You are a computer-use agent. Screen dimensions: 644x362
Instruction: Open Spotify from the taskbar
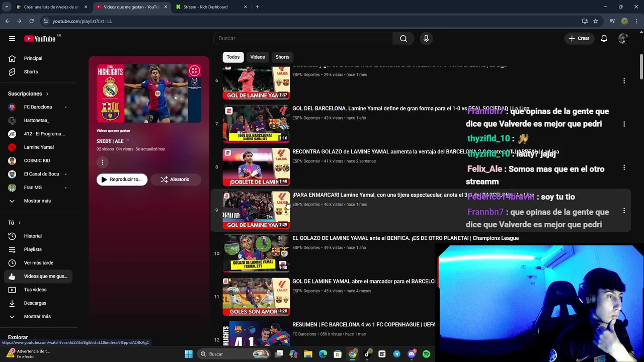426,354
